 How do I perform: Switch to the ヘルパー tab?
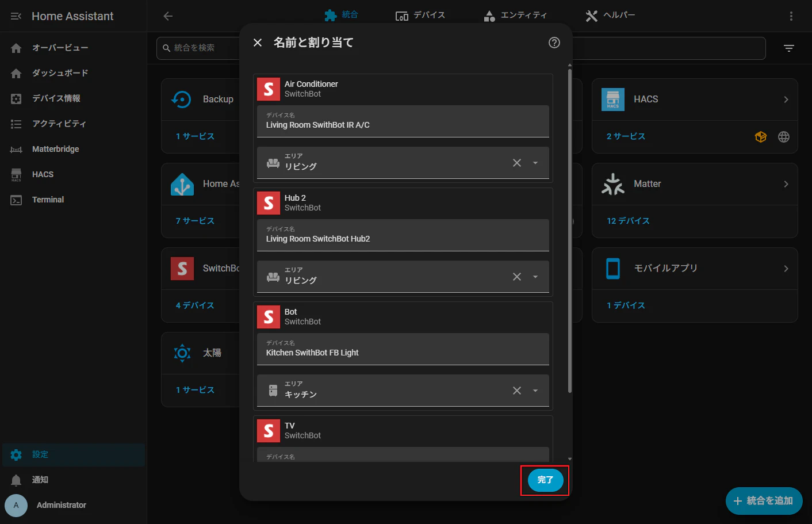[x=610, y=15]
